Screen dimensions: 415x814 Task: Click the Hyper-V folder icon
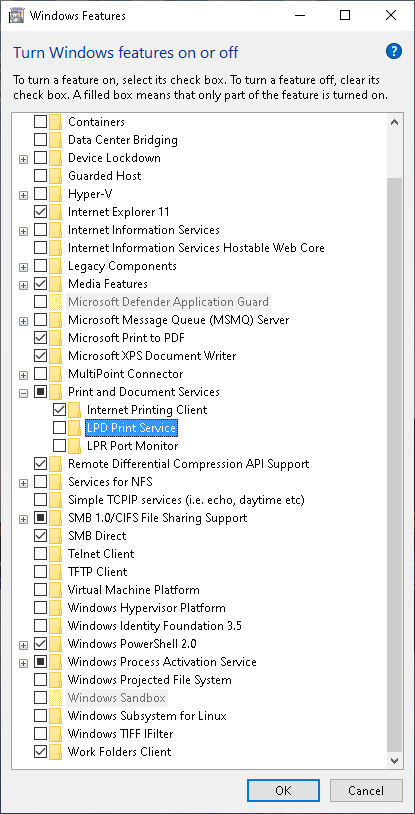56,194
